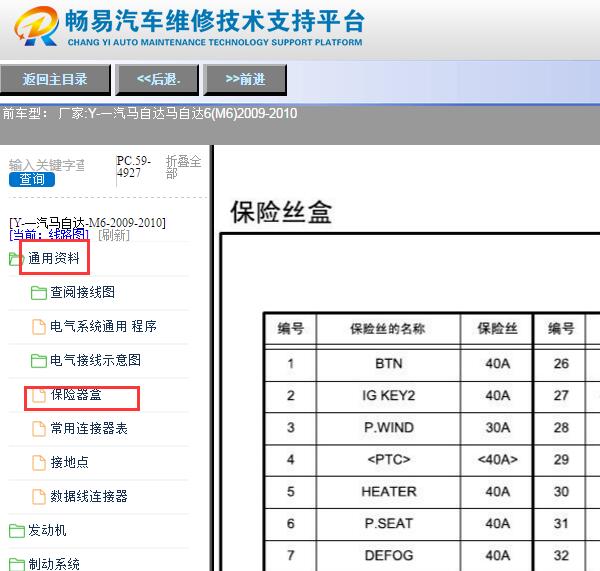Click fuse number 32 cell
600x571 pixels.
[x=561, y=555]
